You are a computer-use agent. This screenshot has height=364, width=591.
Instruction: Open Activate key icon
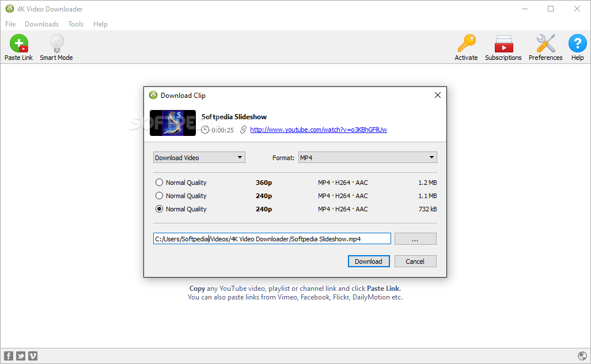pyautogui.click(x=467, y=43)
